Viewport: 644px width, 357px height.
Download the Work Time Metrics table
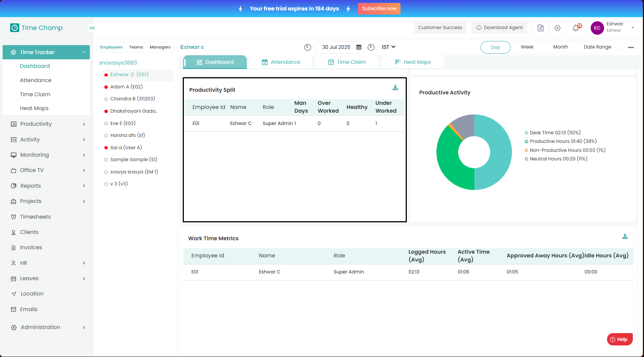(x=625, y=237)
